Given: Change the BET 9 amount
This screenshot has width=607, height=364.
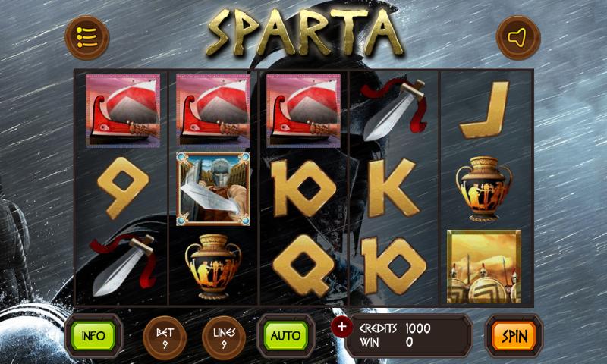Looking at the screenshot, I should pos(165,338).
